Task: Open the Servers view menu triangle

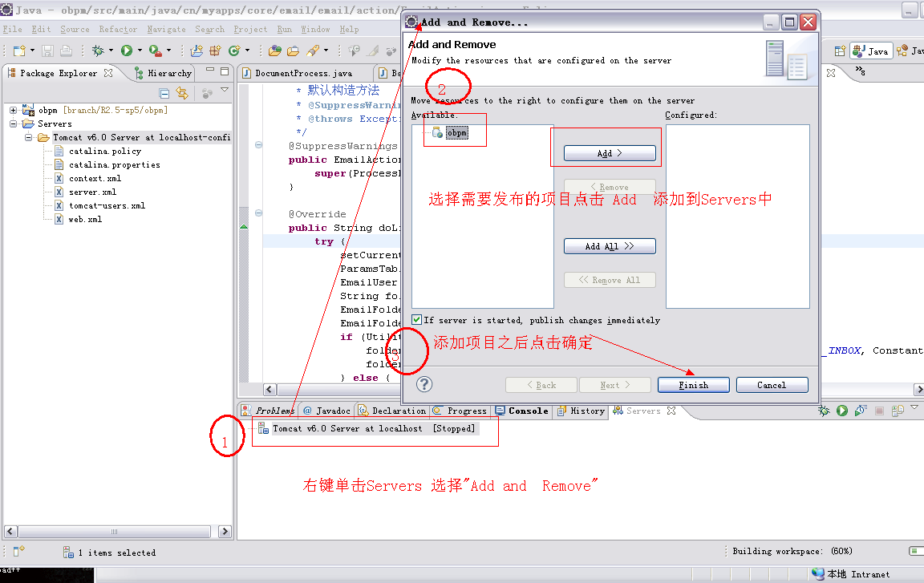Action: [x=914, y=407]
